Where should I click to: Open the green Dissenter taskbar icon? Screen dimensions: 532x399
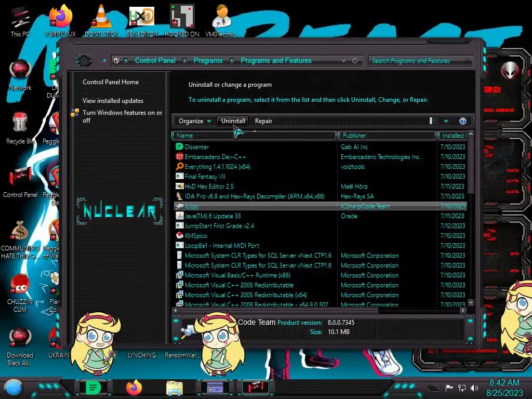click(x=94, y=388)
